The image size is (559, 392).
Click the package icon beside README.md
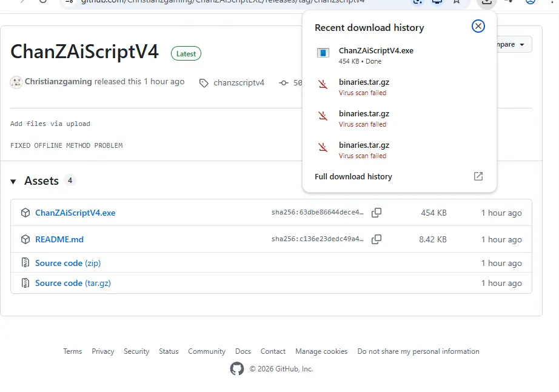tap(25, 239)
